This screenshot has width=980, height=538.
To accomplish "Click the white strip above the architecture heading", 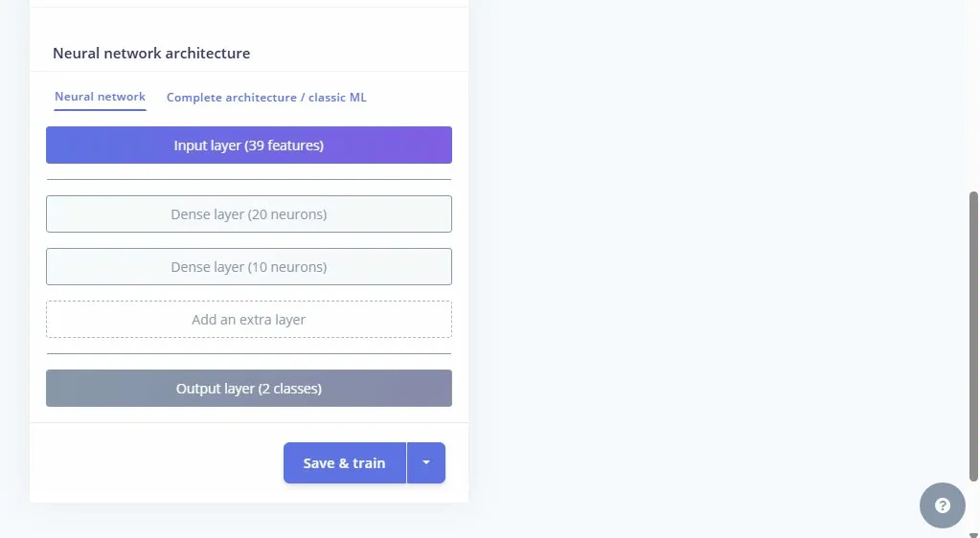I will (x=249, y=21).
